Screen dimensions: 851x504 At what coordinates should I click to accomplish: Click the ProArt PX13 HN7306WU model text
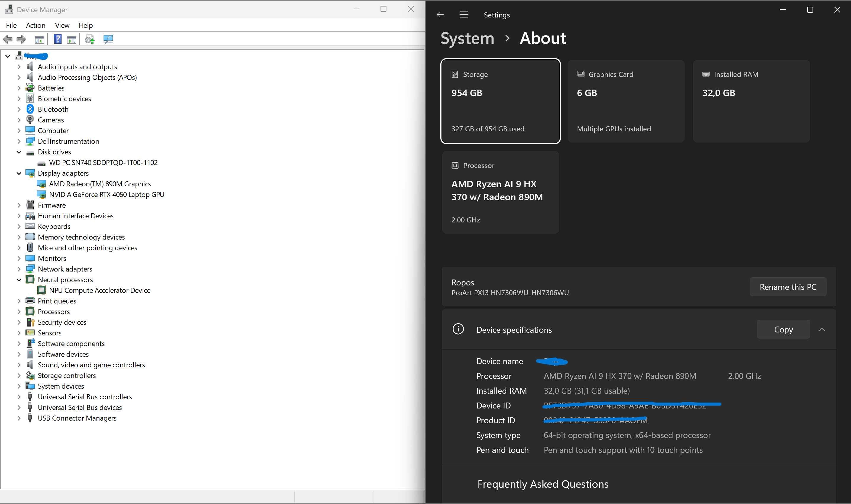click(510, 293)
